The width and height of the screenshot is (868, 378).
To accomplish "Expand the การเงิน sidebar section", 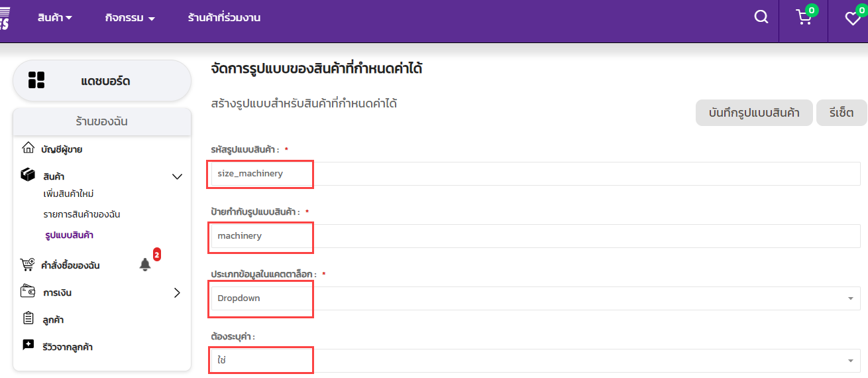I will [x=177, y=292].
